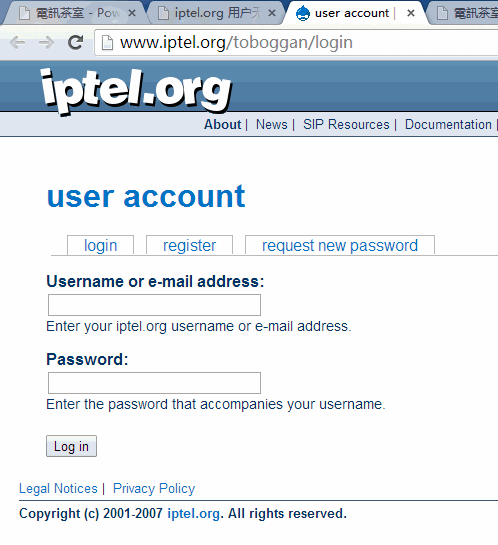Click the browser back arrow icon
The height and width of the screenshot is (545, 498).
[18, 43]
